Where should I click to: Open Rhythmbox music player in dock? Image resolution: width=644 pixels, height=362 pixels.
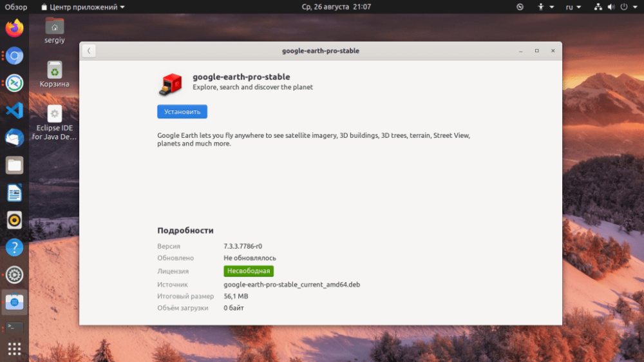point(14,220)
